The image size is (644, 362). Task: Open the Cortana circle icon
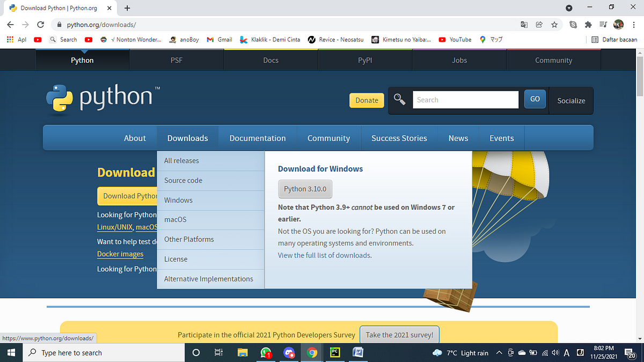(196, 353)
